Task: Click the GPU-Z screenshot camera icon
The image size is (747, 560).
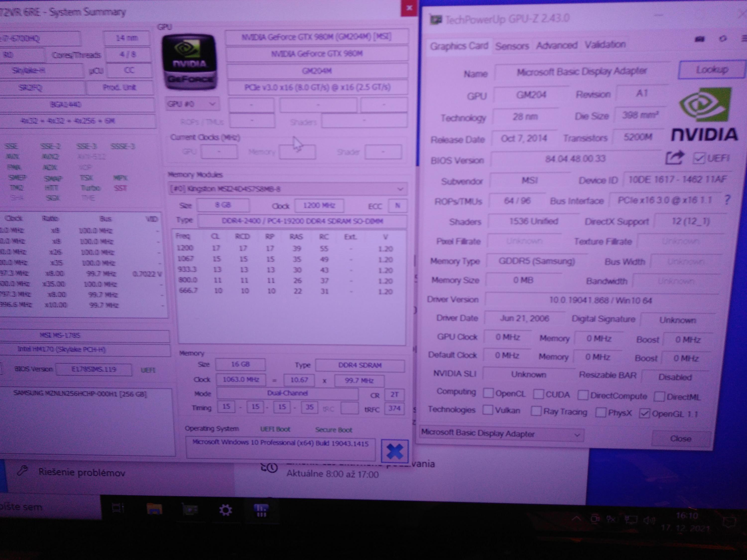Action: coord(700,40)
